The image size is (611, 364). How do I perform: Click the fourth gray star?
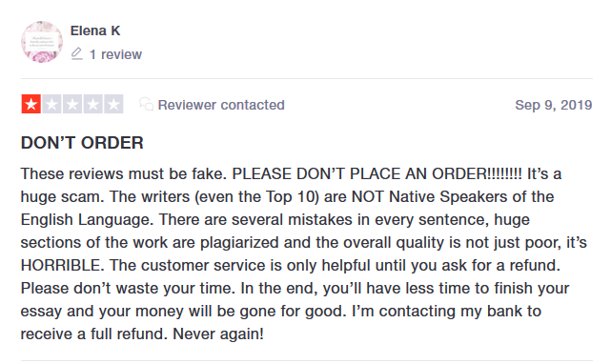(x=93, y=104)
